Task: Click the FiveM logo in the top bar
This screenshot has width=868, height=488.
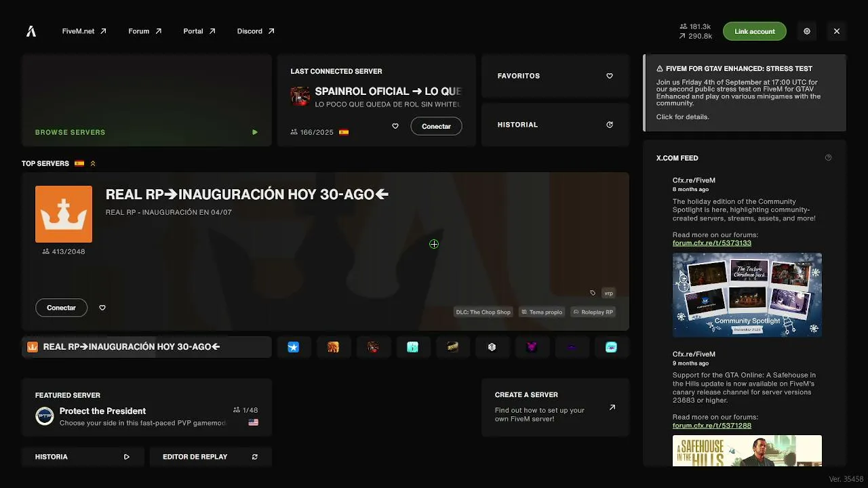Action: (x=31, y=31)
